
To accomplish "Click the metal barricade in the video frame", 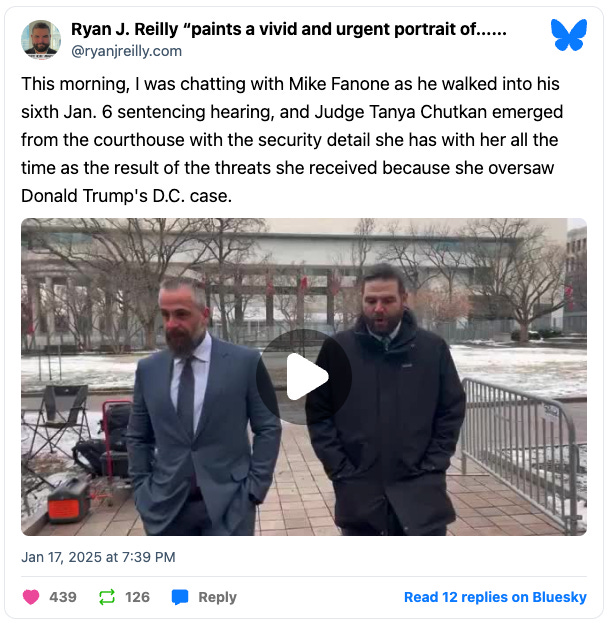I will pyautogui.click(x=521, y=453).
